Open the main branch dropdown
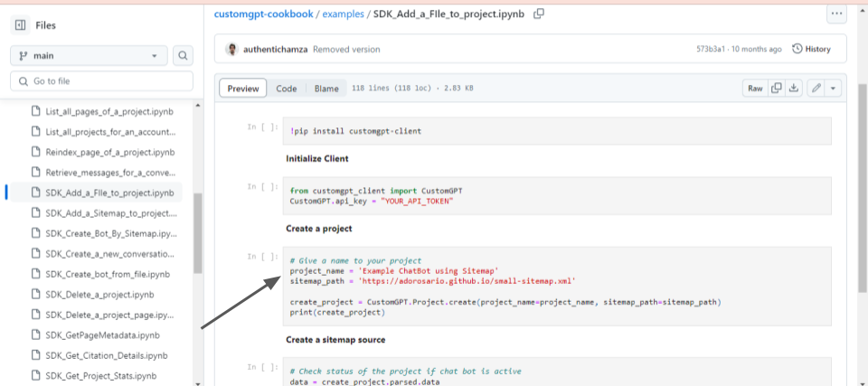Viewport: 868px width, 386px height. (89, 56)
